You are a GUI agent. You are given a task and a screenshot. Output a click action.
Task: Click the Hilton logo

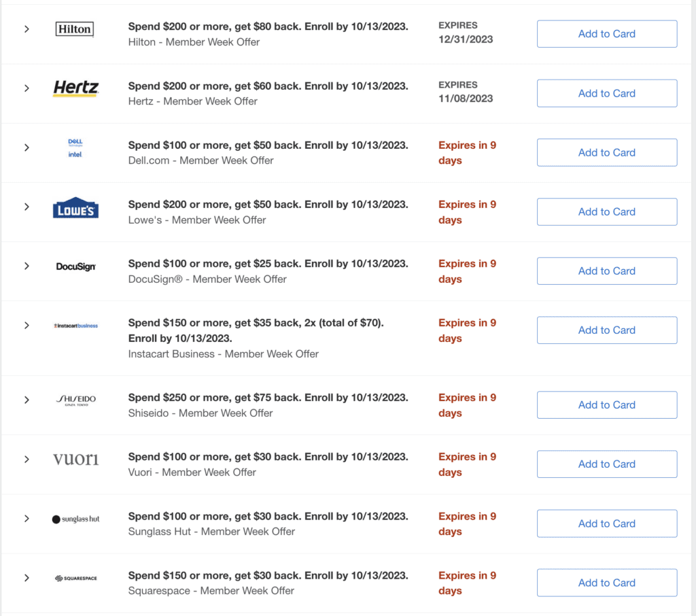click(x=75, y=29)
